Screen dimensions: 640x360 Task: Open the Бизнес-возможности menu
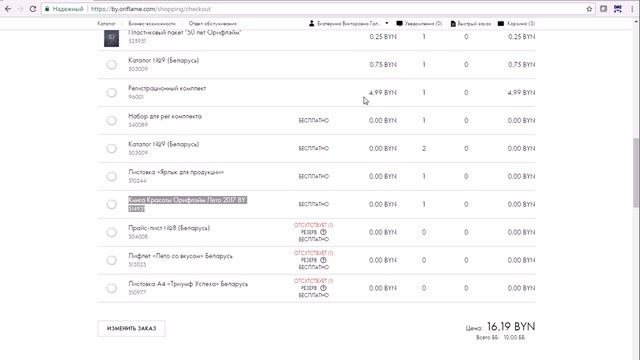coord(152,24)
